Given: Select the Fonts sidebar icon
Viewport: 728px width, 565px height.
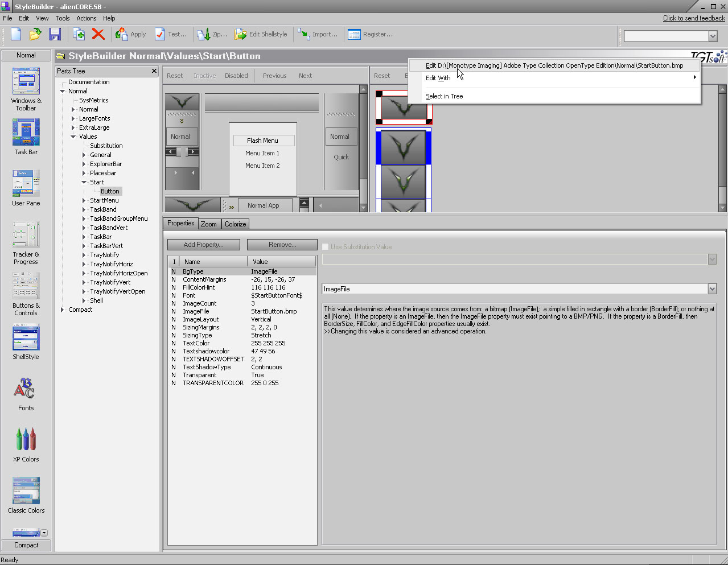Looking at the screenshot, I should (x=26, y=393).
